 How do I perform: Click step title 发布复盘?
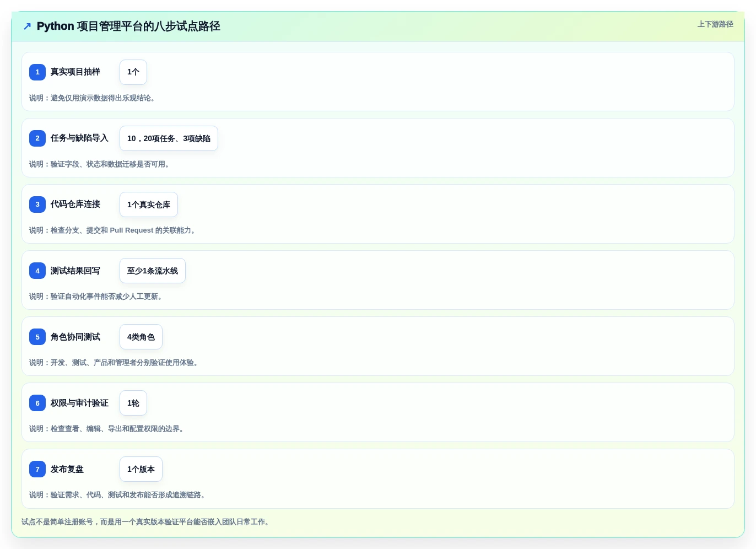coord(67,469)
